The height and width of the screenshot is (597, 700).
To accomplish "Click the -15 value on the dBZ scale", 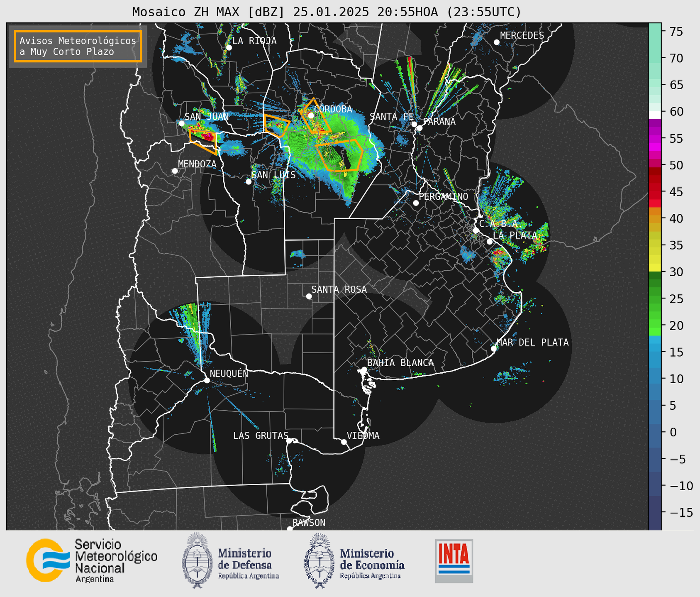I will 681,513.
